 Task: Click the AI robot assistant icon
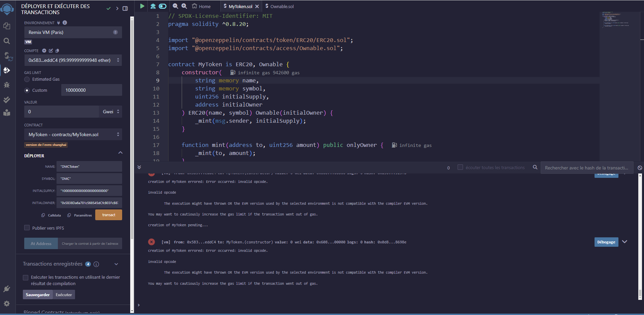(153, 6)
